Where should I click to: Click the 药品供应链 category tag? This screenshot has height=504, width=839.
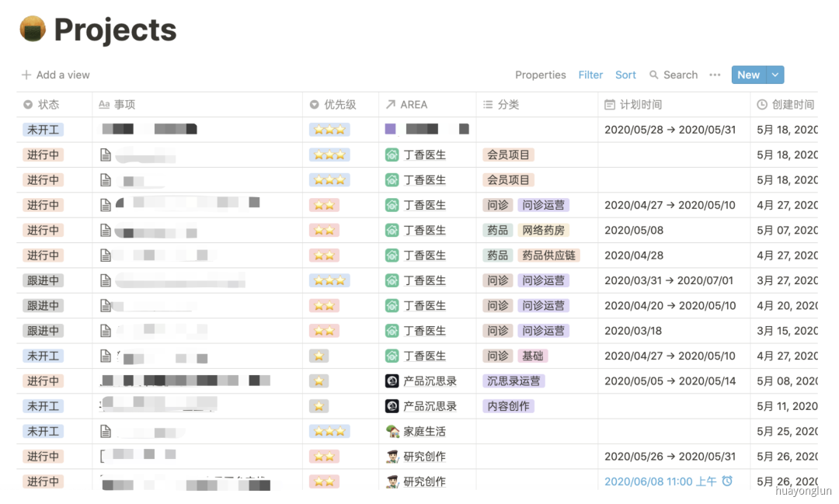(x=548, y=255)
